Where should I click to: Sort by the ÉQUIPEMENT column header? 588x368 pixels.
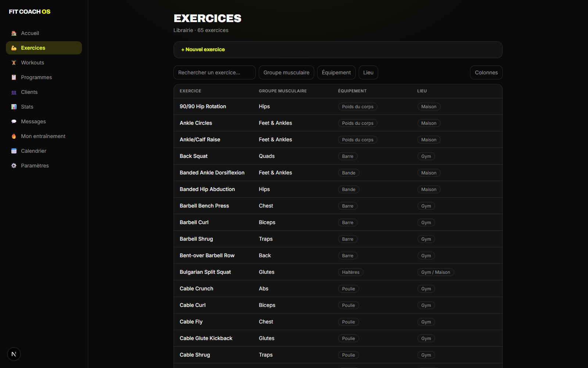[352, 91]
